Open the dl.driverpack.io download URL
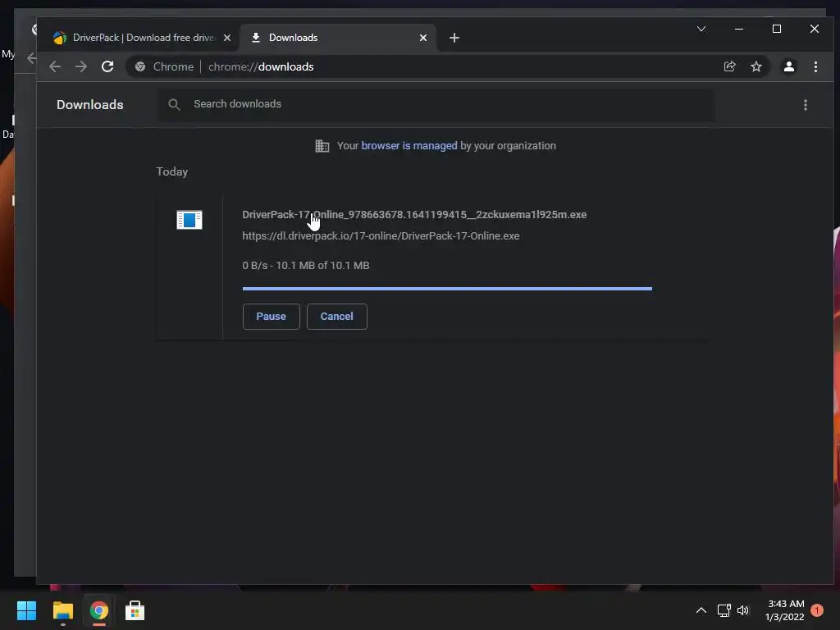Viewport: 840px width, 630px height. click(x=381, y=236)
